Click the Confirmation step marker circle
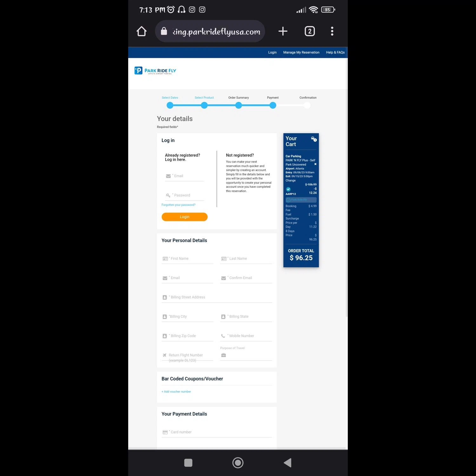The image size is (476, 476). pos(307,105)
